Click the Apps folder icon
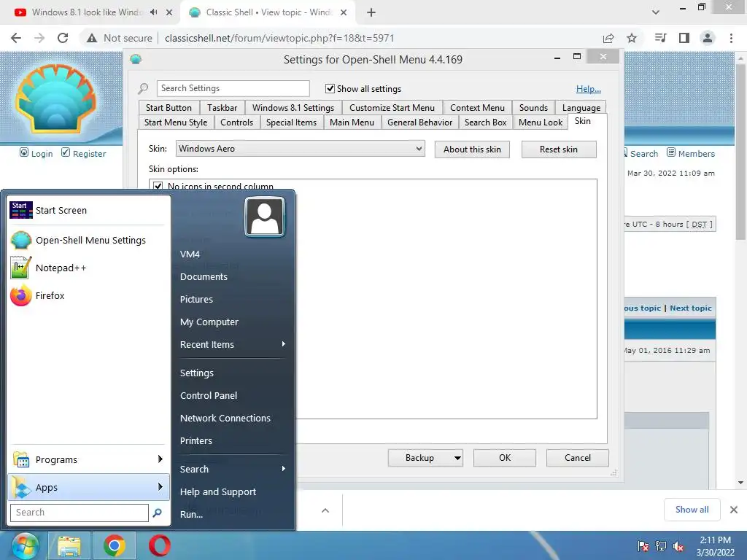This screenshot has width=747, height=560. (21, 487)
